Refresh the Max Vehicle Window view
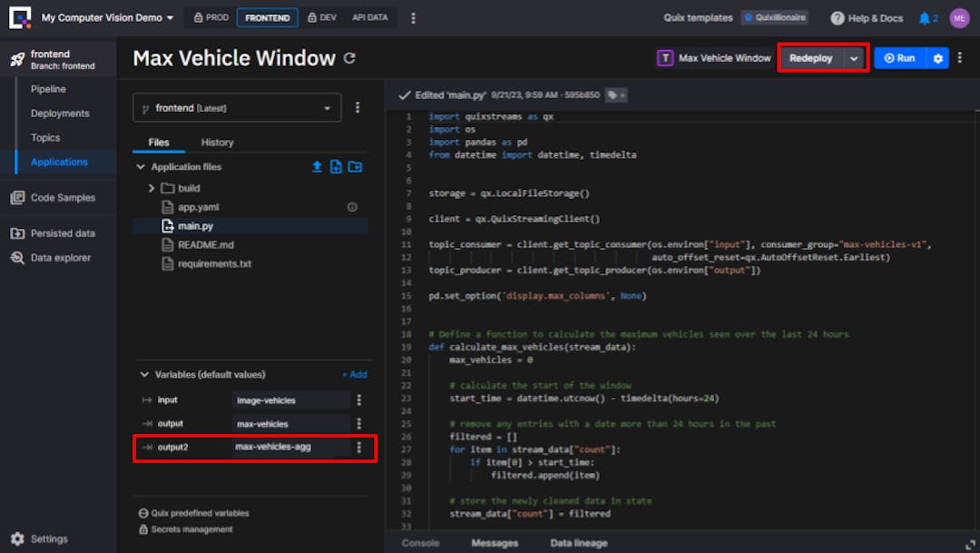 349,58
